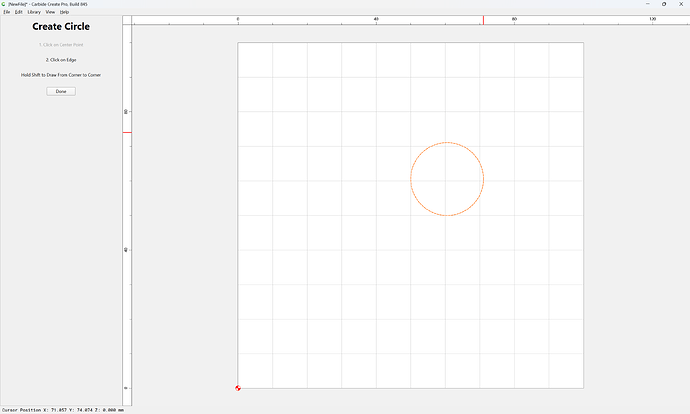This screenshot has height=414, width=690.
Task: Open the File menu
Action: coord(7,12)
